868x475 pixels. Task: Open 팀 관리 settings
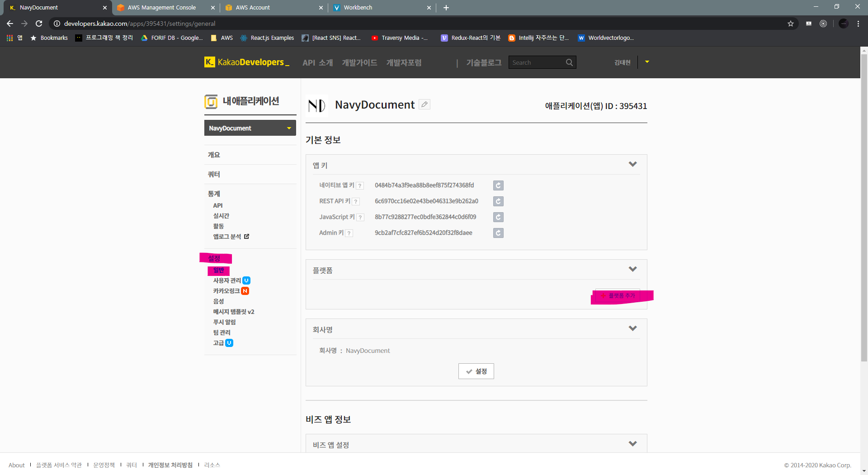point(222,332)
